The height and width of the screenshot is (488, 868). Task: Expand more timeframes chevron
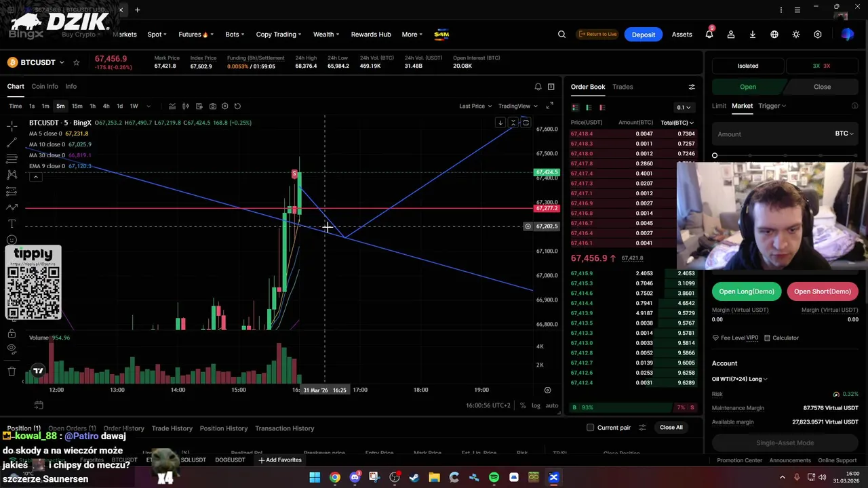(149, 106)
